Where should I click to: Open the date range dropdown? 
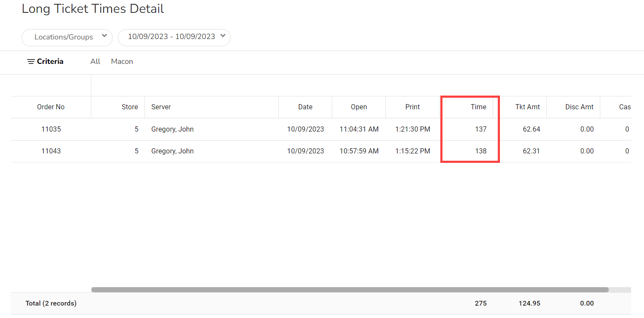pos(174,37)
